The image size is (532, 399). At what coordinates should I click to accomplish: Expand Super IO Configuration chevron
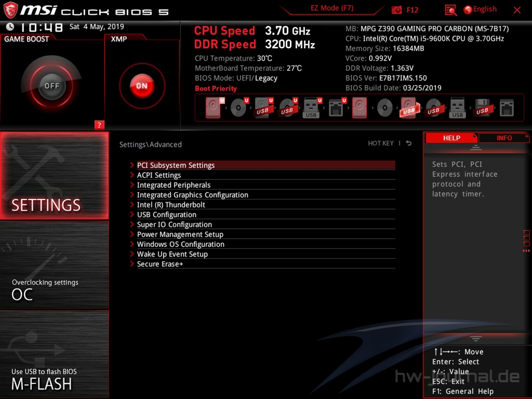[132, 224]
